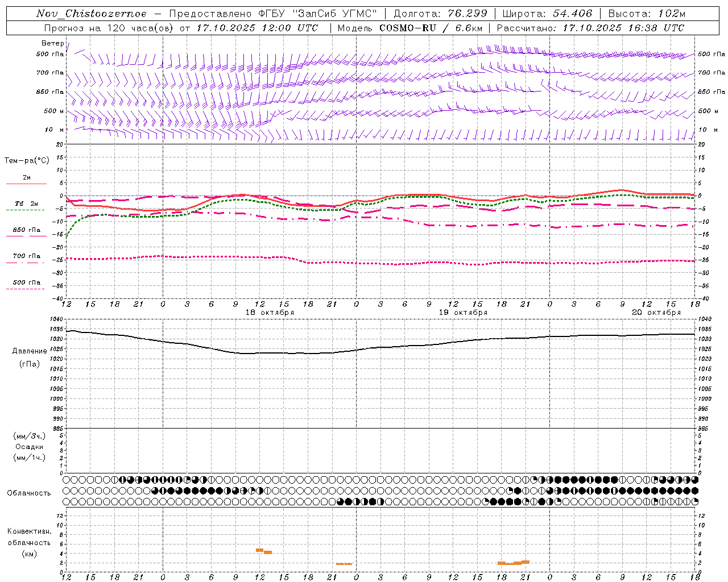The height and width of the screenshot is (582, 728).
Task: Click the black pressure curve line
Action: [x=381, y=347]
